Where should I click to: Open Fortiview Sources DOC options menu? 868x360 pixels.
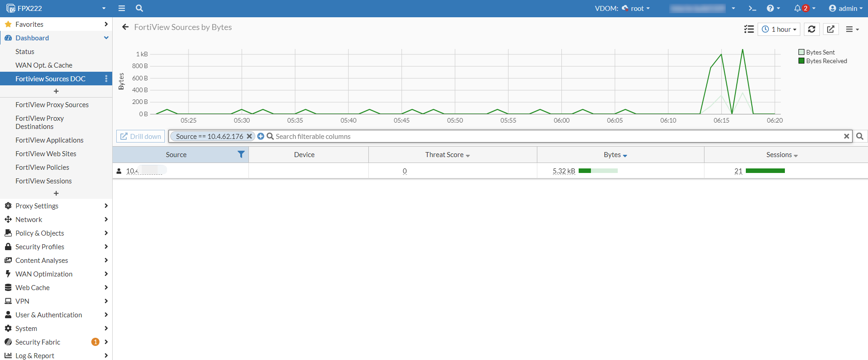pyautogui.click(x=106, y=79)
